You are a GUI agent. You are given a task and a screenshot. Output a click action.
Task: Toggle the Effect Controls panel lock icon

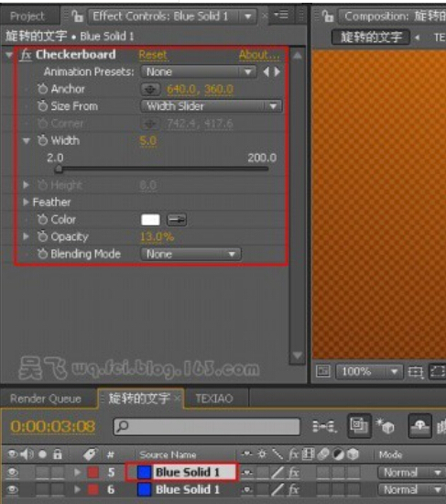(78, 16)
